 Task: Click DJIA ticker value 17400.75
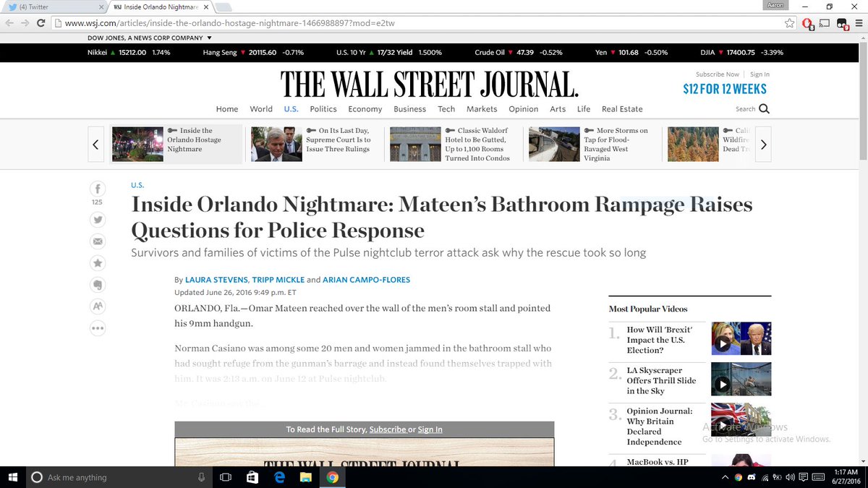tap(741, 53)
